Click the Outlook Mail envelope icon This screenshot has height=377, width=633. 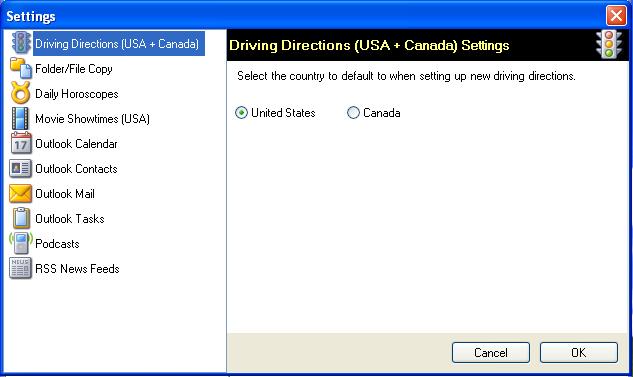pyautogui.click(x=20, y=193)
